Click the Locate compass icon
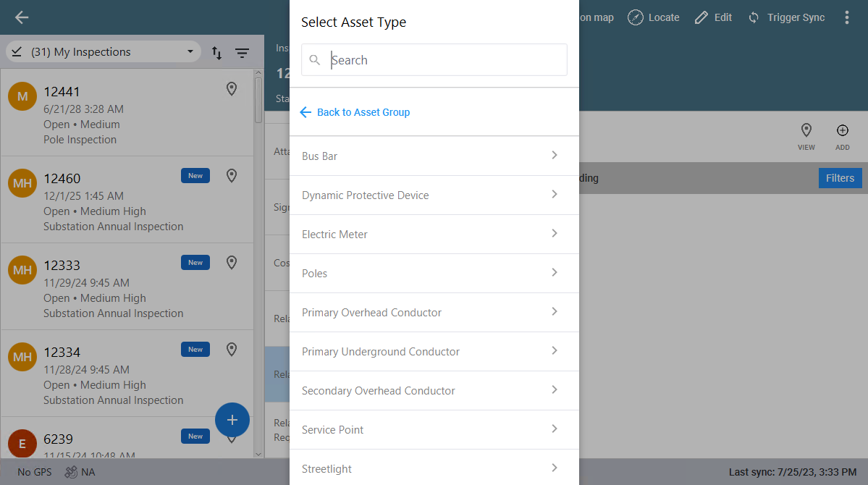This screenshot has height=485, width=868. 635,18
